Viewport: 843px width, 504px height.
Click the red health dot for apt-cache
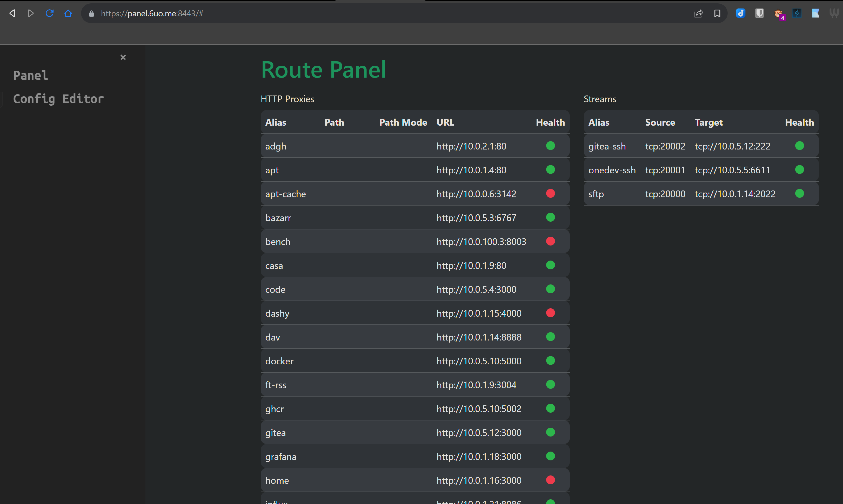(x=551, y=194)
